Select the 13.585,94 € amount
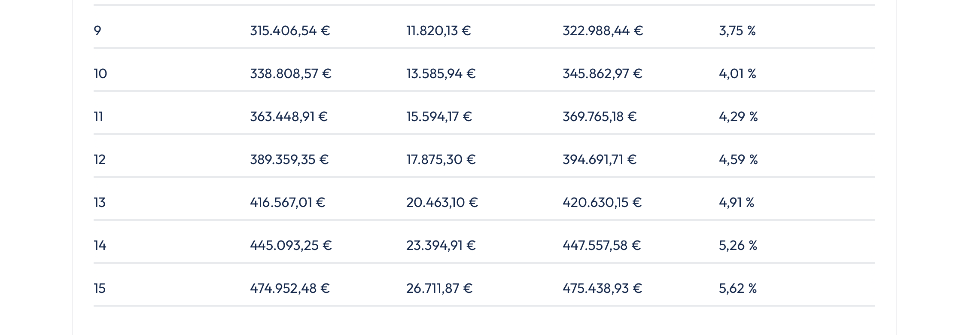 point(441,73)
